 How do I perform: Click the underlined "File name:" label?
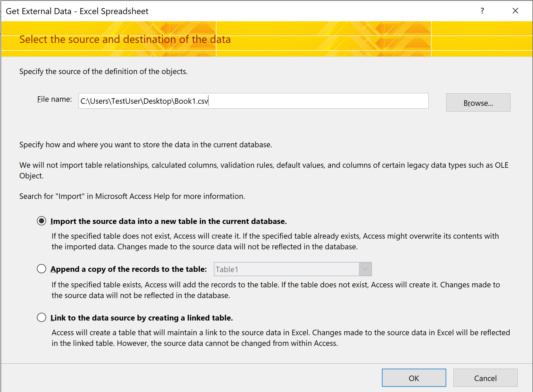(54, 99)
